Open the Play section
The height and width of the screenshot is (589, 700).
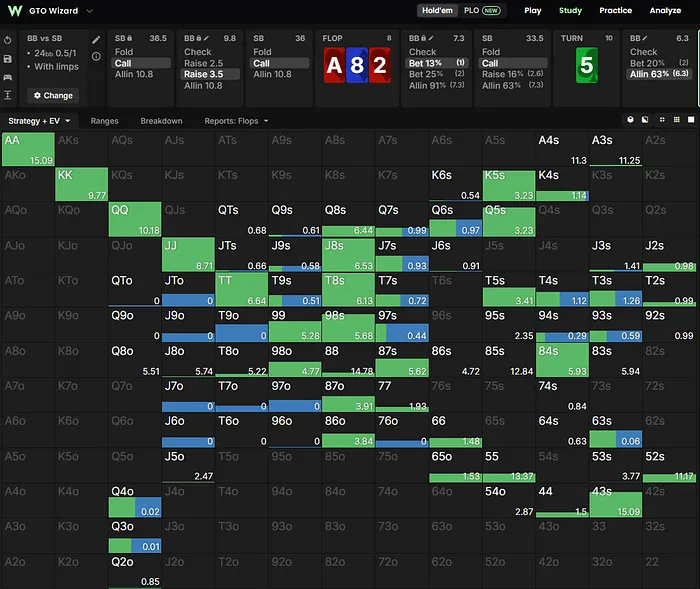533,10
